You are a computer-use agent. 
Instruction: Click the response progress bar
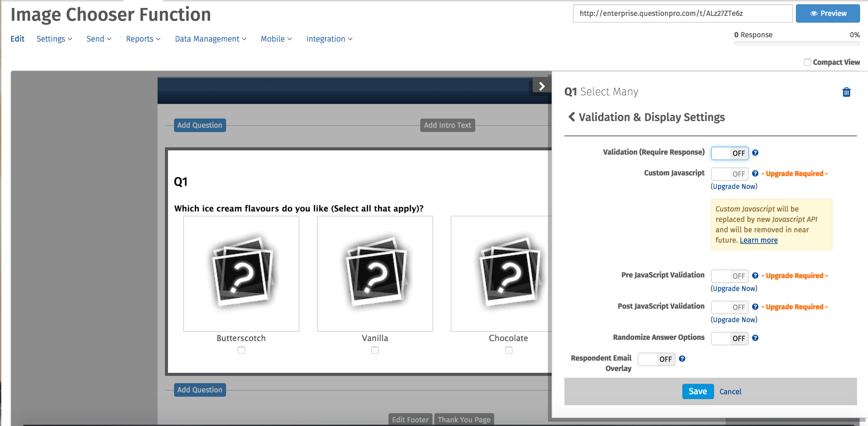tap(797, 43)
